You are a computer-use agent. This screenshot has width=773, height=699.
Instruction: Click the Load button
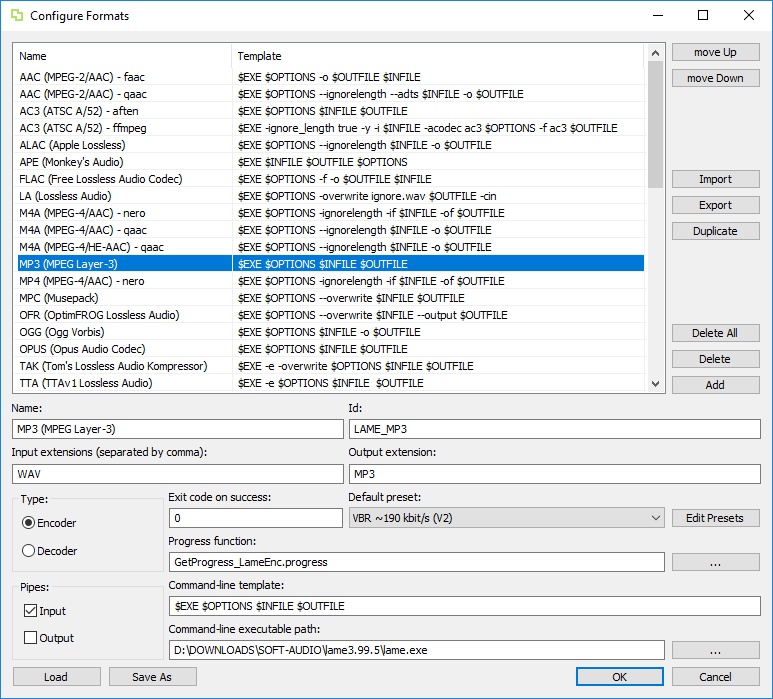click(x=56, y=677)
